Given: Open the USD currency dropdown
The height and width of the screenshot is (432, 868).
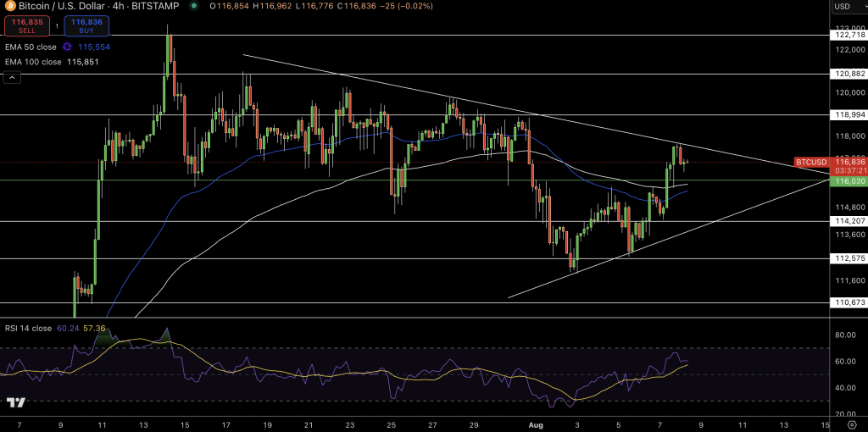Looking at the screenshot, I should (849, 6).
